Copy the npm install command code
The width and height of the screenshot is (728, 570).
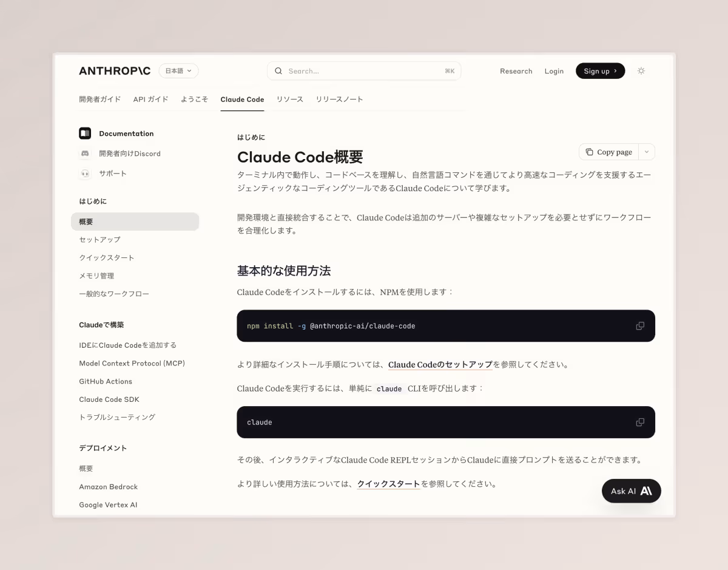tap(640, 326)
